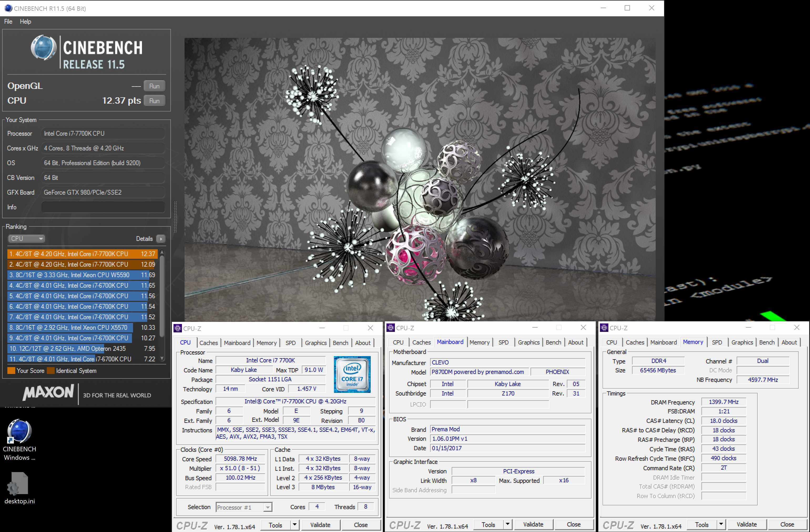The width and height of the screenshot is (810, 532).
Task: Click the Intel Core i7 inside logo
Action: 352,374
